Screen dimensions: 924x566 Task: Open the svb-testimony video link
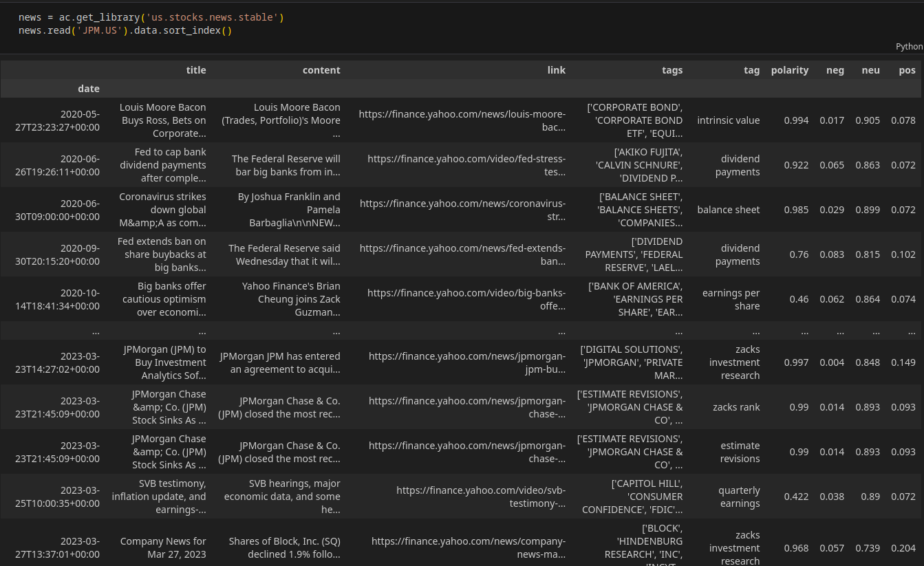click(x=481, y=497)
